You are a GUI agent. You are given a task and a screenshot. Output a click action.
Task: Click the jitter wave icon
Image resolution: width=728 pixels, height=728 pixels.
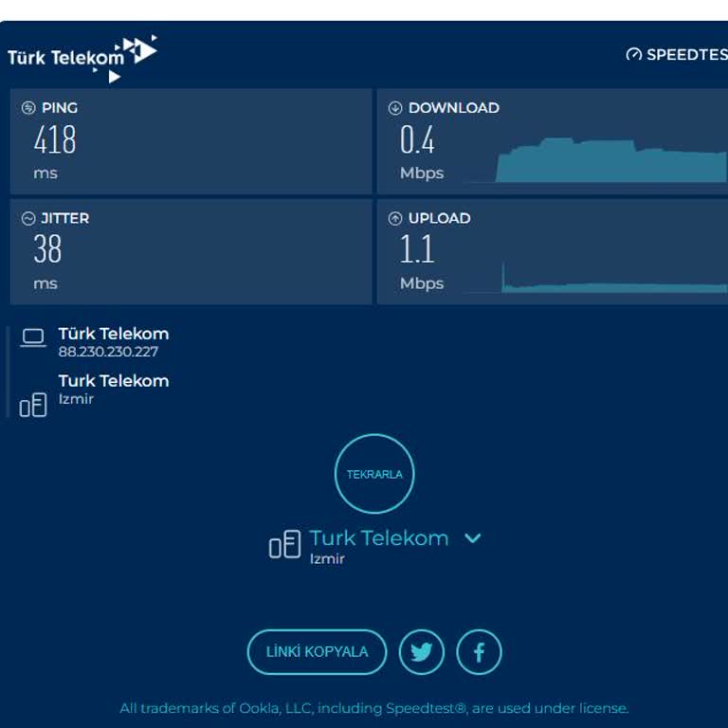[x=28, y=218]
